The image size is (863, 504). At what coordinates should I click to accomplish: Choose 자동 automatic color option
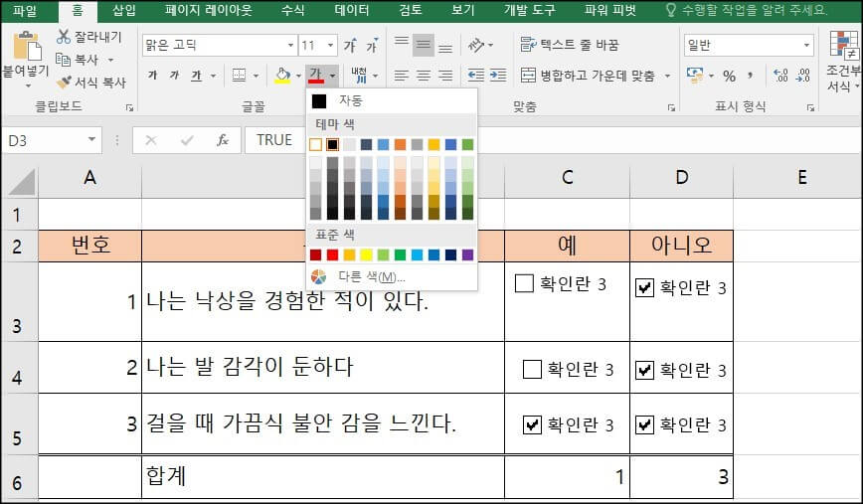pyautogui.click(x=392, y=100)
